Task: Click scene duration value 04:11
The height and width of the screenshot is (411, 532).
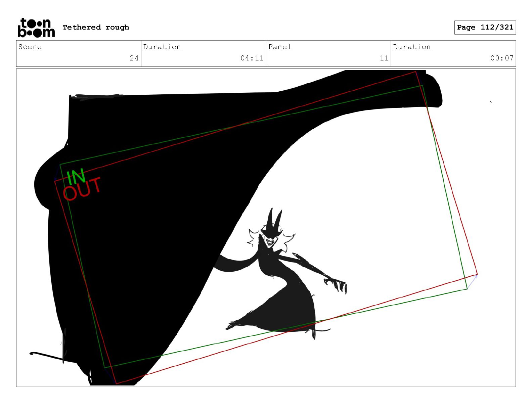Action: click(x=252, y=58)
